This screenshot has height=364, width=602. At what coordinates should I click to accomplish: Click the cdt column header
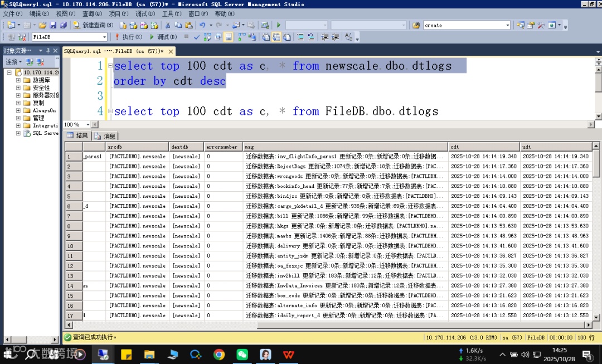coord(484,147)
